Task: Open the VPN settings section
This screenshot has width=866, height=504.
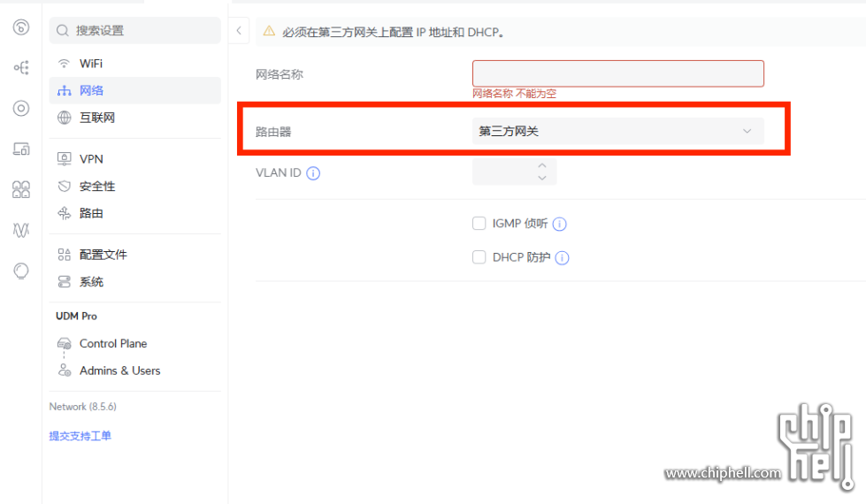Action: point(134,159)
